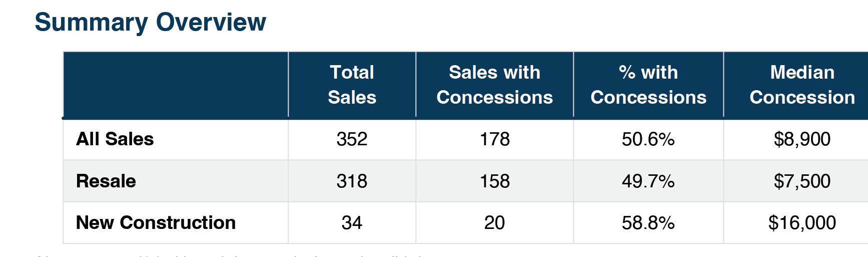Click the 49.7% resale cell
868x257 pixels.
(x=648, y=181)
